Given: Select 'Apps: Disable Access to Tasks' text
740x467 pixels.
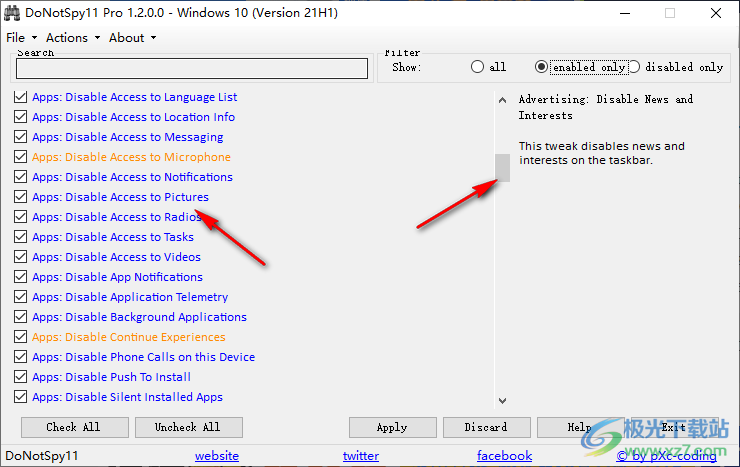Looking at the screenshot, I should 113,237.
